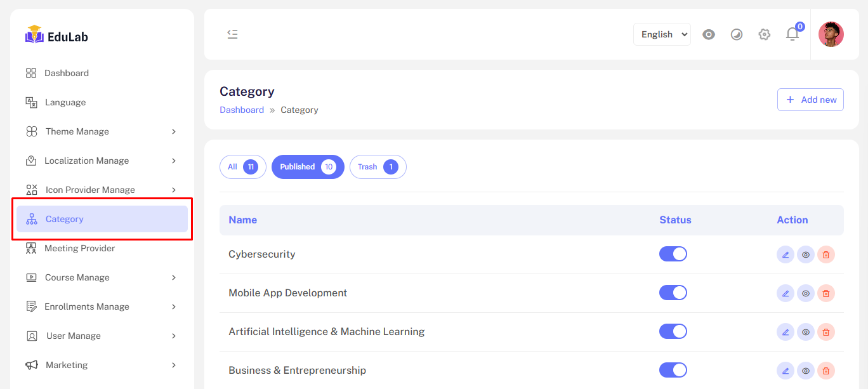Open the English language dropdown
This screenshot has width=868, height=389.
click(662, 34)
